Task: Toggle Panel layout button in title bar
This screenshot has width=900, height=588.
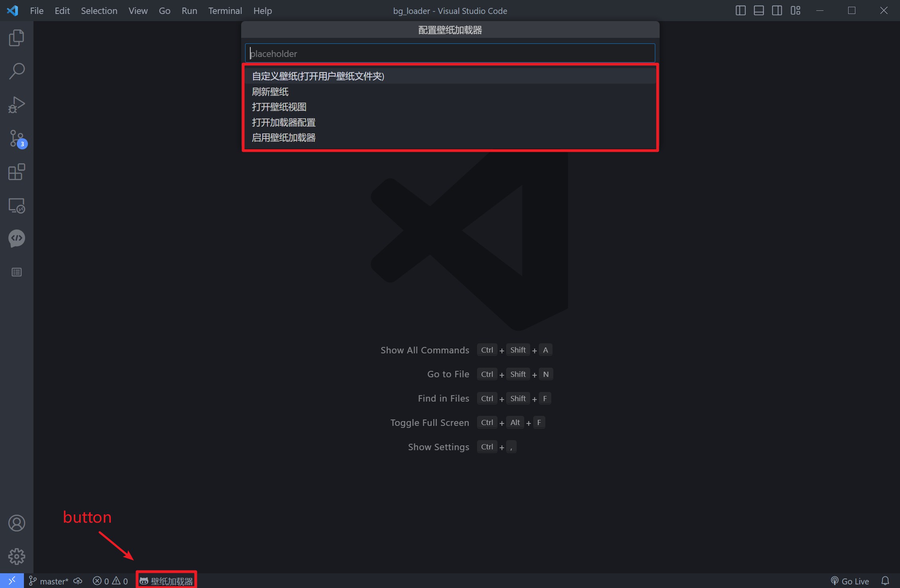Action: click(759, 11)
